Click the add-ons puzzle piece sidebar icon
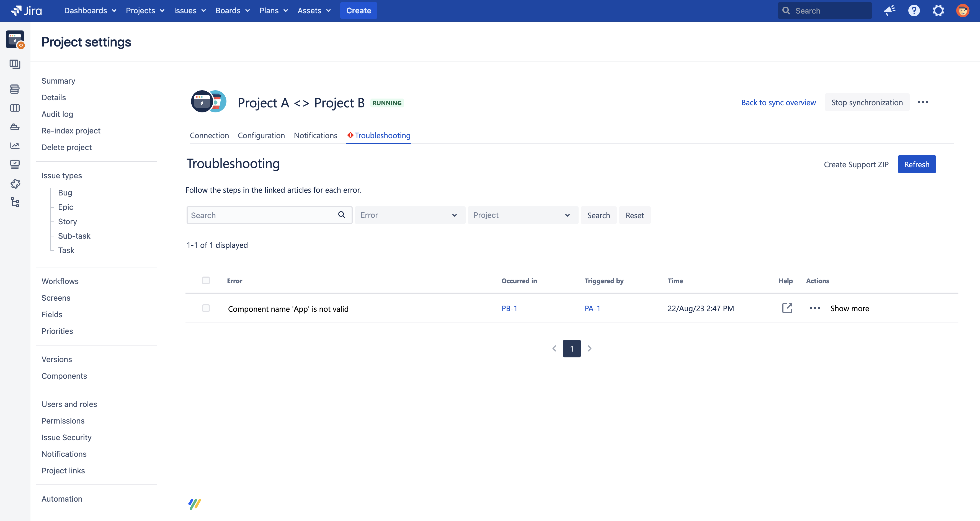Viewport: 980px width, 521px height. coord(15,184)
